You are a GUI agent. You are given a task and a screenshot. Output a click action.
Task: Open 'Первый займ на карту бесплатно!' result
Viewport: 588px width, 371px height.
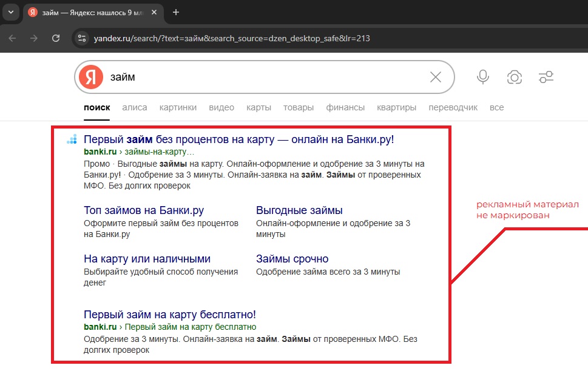[170, 315]
